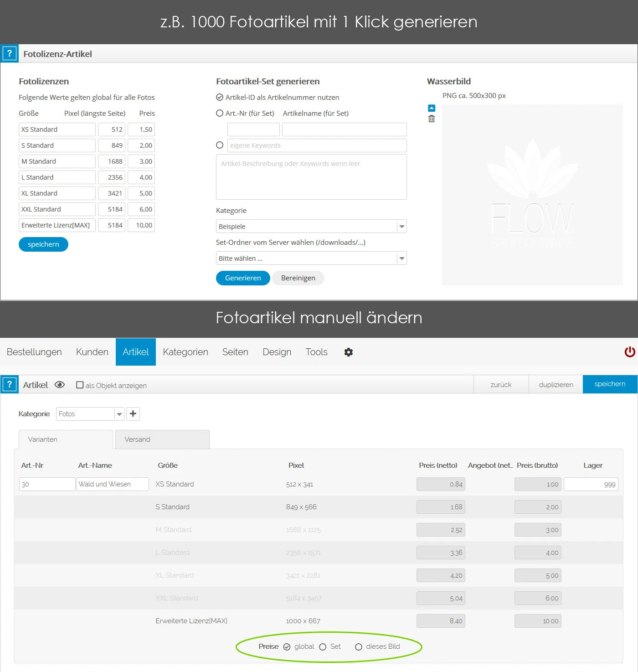
Task: Open Seiten menu
Action: click(235, 352)
